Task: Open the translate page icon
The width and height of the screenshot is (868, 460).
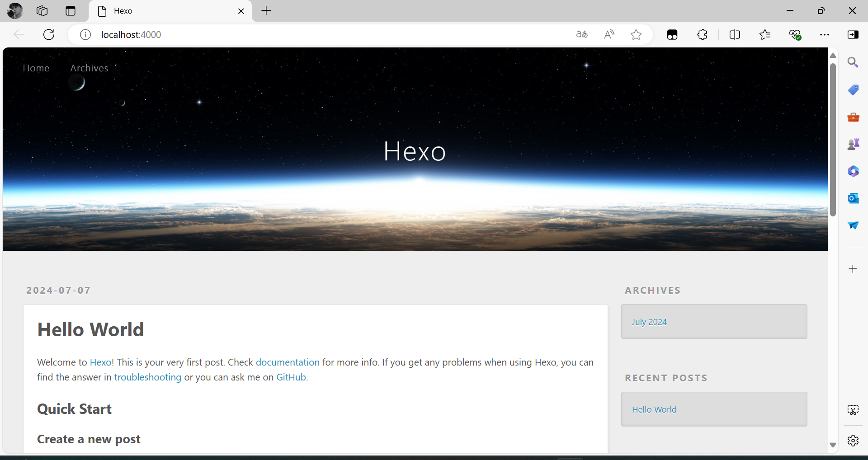Action: coord(582,34)
